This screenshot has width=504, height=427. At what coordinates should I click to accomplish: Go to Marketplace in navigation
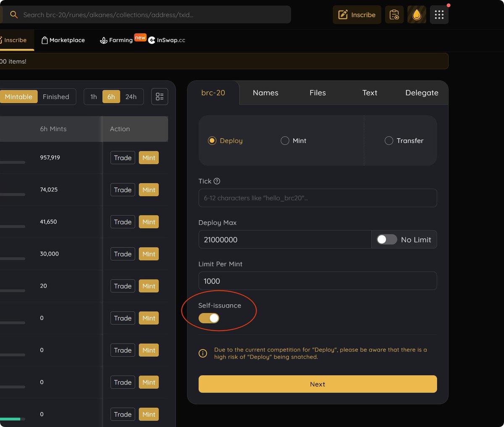[63, 40]
